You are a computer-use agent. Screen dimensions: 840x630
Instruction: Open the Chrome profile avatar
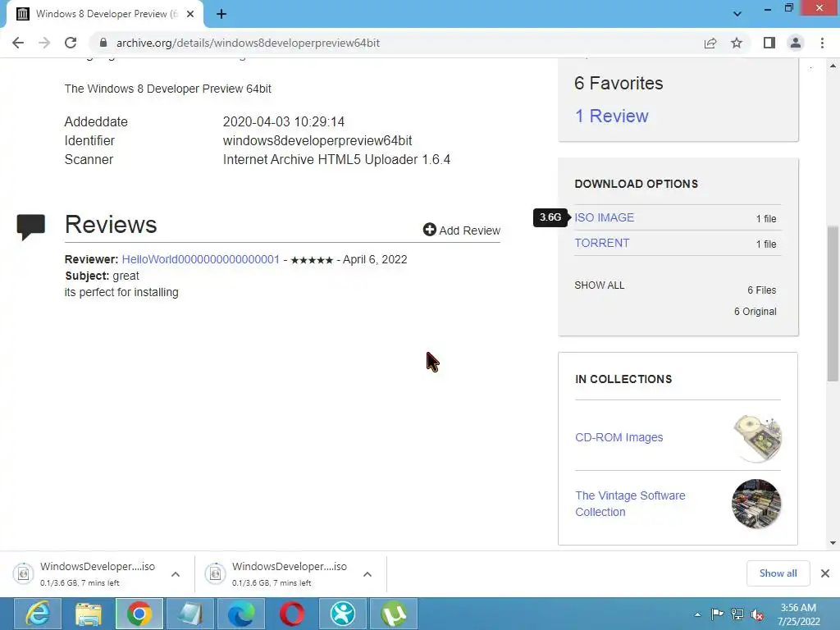tap(796, 43)
